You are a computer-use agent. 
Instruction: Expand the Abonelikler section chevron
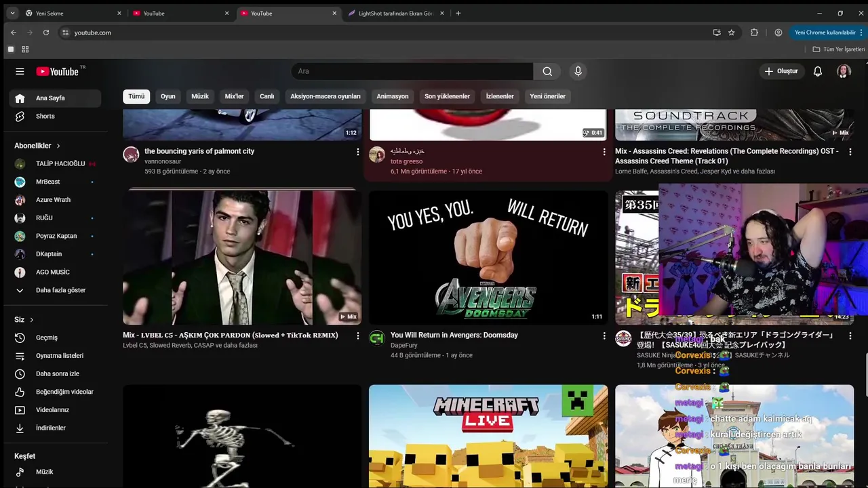point(58,146)
